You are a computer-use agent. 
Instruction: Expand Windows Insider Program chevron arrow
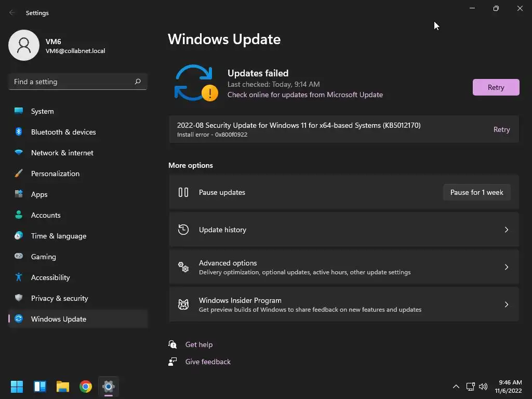point(506,304)
